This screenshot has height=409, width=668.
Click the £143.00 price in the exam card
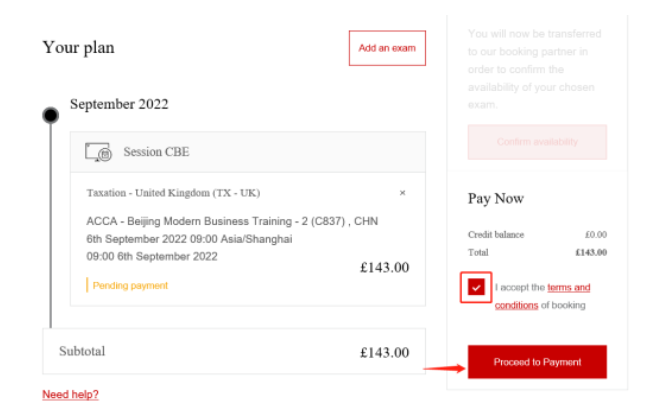click(384, 267)
